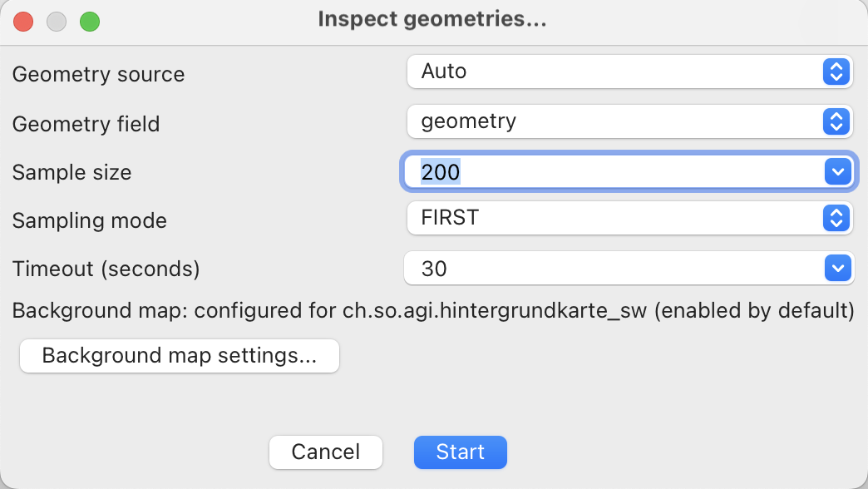Close the Inspect geometries dialog window
The width and height of the screenshot is (868, 489).
pyautogui.click(x=23, y=22)
